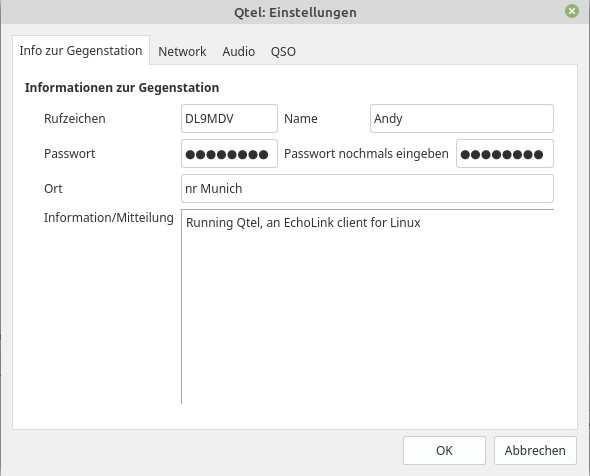Switch to the Network tab

tap(182, 52)
